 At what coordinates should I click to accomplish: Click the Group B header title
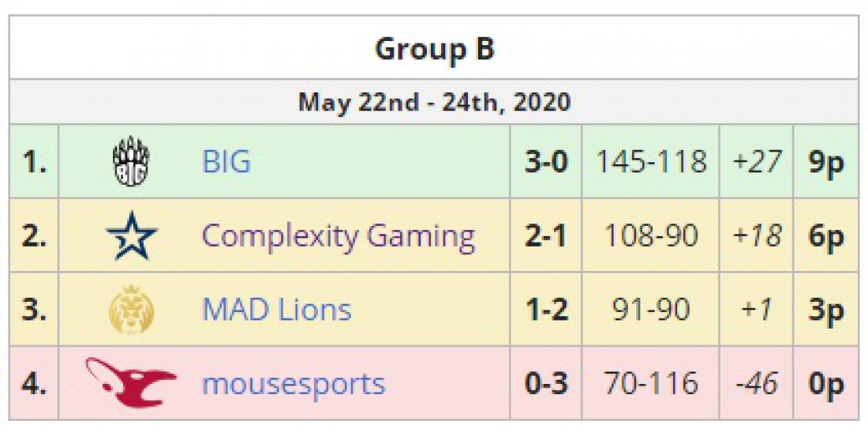[x=434, y=49]
